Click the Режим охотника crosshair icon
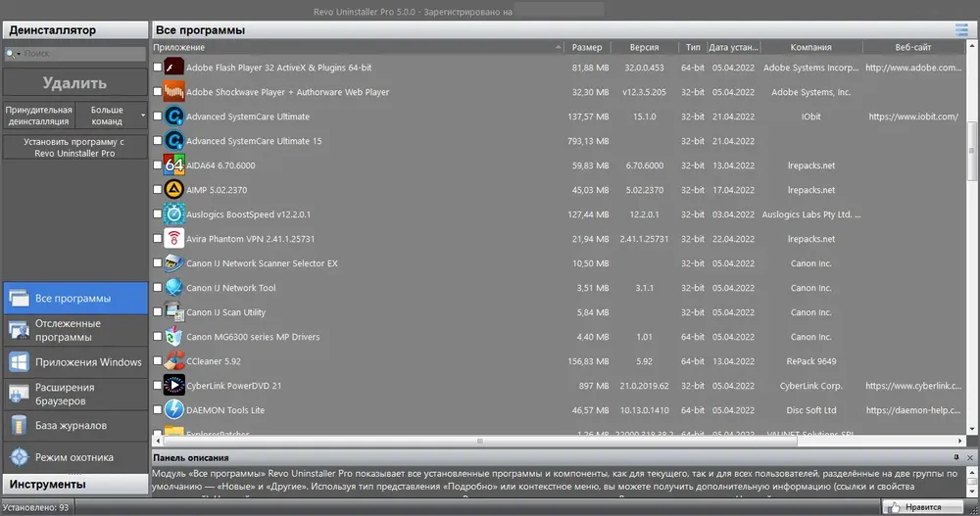This screenshot has width=980, height=516. coord(20,456)
